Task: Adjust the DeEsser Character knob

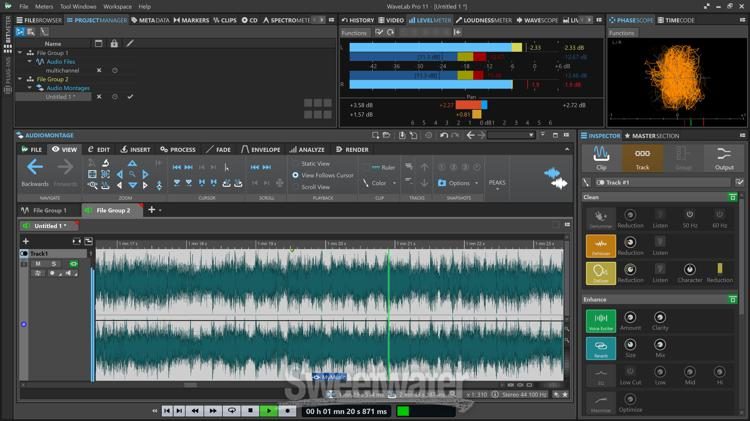Action: 689,270
